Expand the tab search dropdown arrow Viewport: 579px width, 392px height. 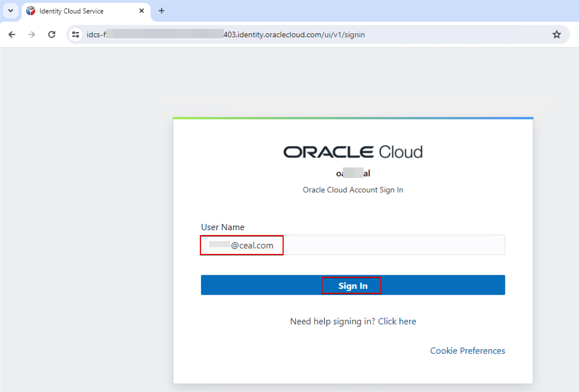click(11, 11)
